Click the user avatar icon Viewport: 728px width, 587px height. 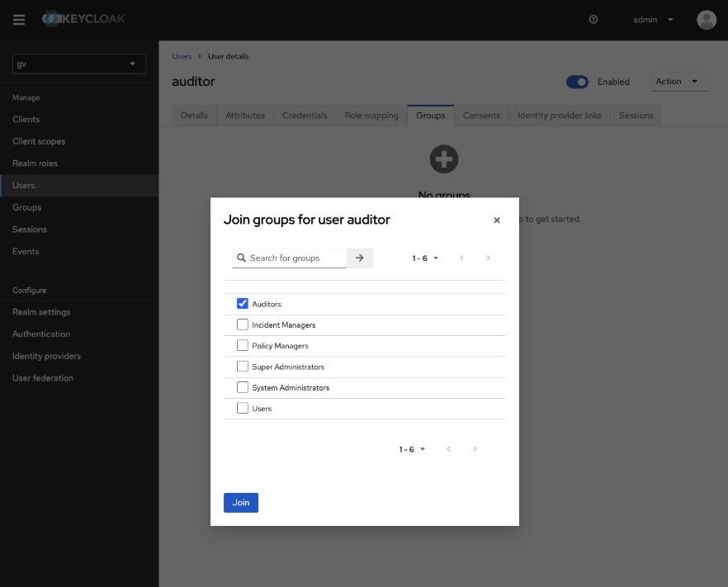pyautogui.click(x=706, y=20)
